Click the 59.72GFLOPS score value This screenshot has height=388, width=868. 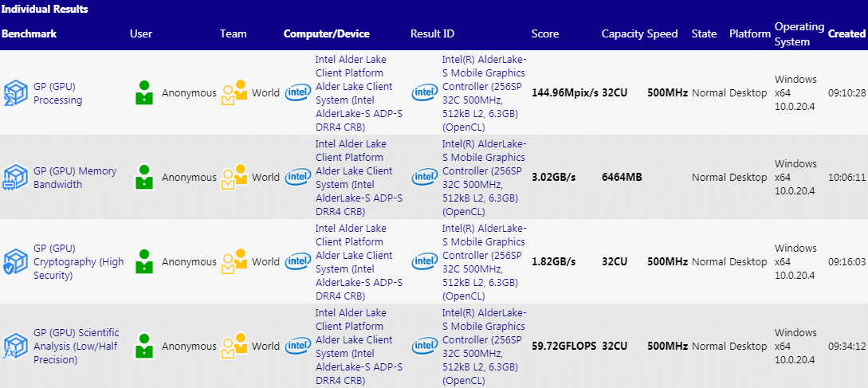[x=564, y=347]
